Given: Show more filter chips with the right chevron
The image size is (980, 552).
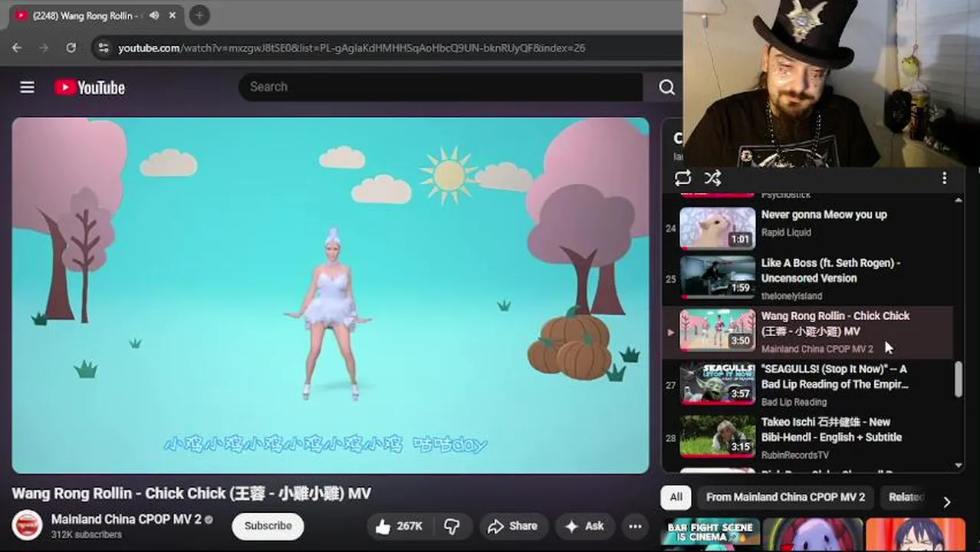Looking at the screenshot, I should [x=946, y=501].
